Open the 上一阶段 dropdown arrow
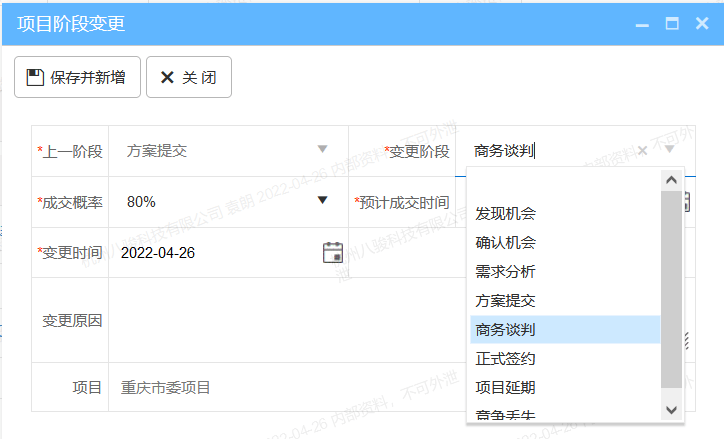724x439 pixels. coord(322,150)
